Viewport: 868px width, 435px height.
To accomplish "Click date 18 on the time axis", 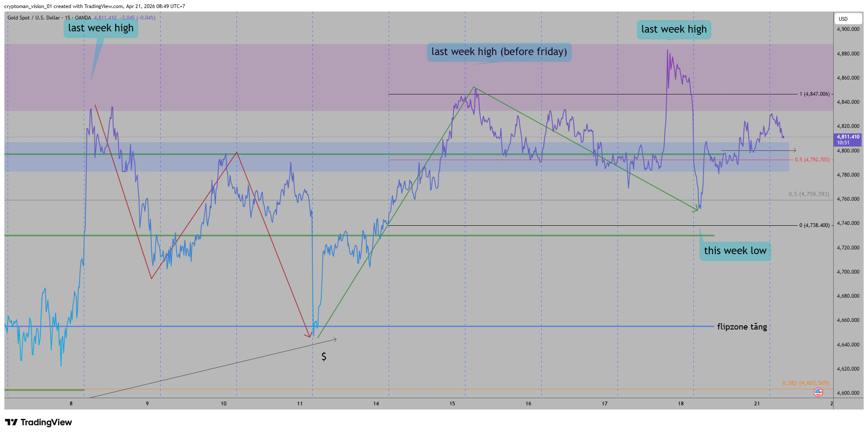I will click(x=681, y=404).
